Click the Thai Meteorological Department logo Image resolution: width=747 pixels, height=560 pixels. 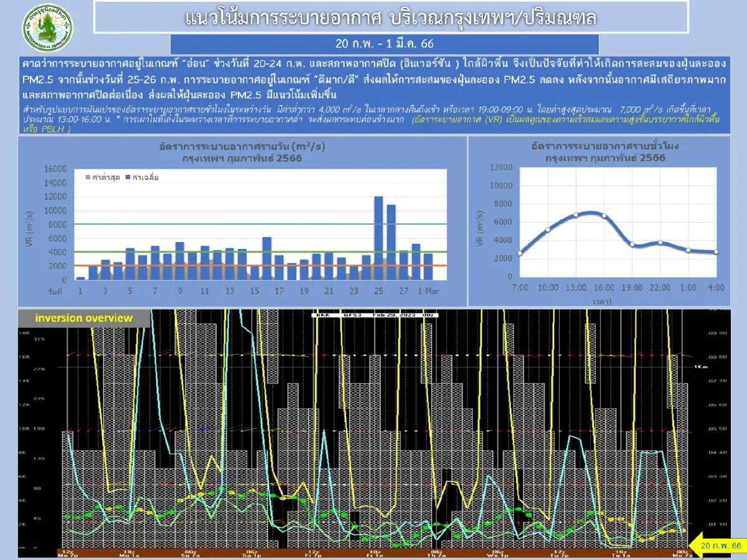point(49,29)
